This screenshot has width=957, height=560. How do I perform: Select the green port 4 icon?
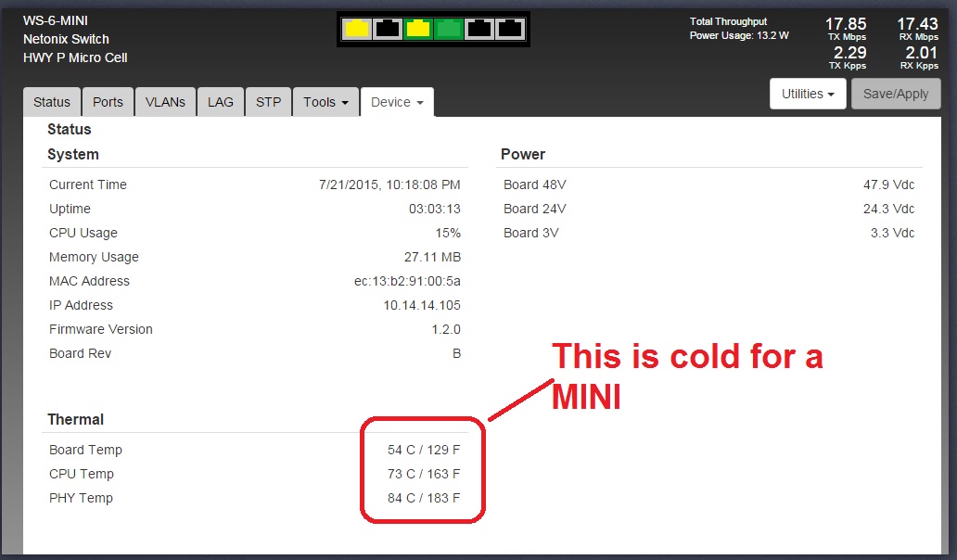click(x=449, y=29)
